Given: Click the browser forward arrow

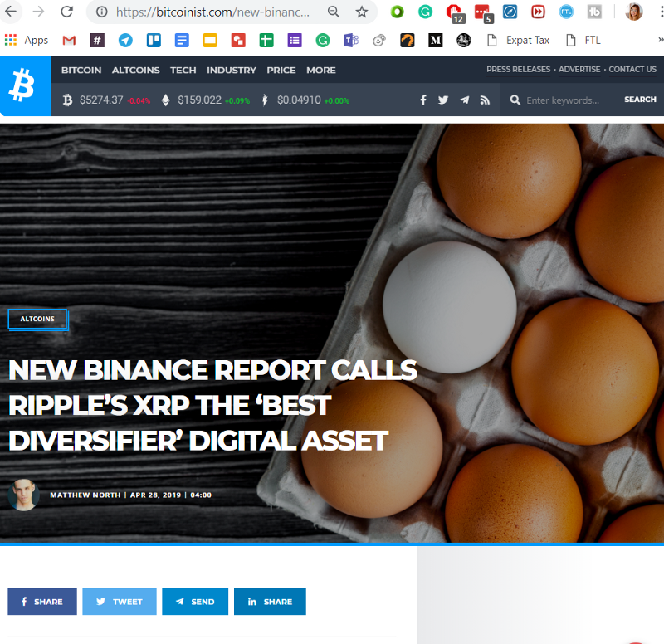Looking at the screenshot, I should tap(38, 12).
